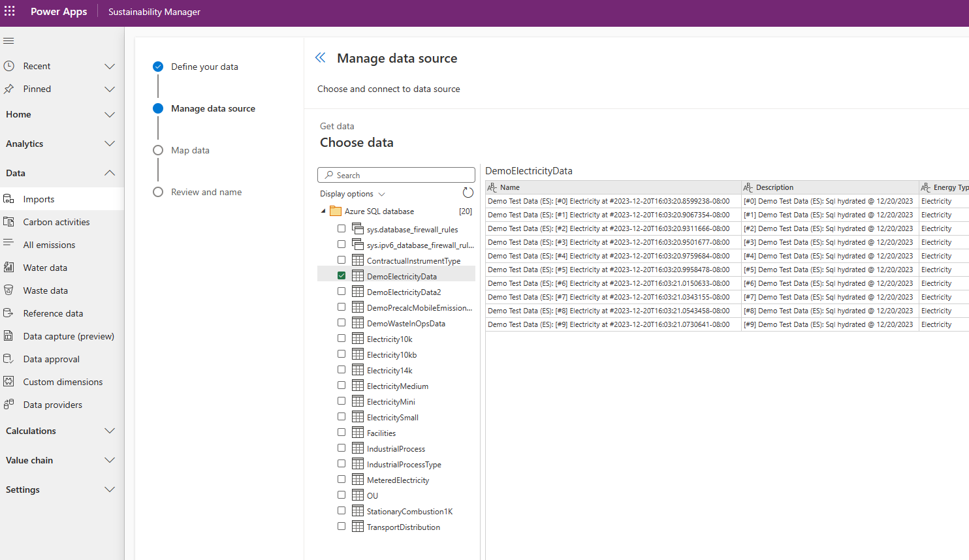Go to Map data step
Screen dimensions: 969x560
[x=190, y=150]
